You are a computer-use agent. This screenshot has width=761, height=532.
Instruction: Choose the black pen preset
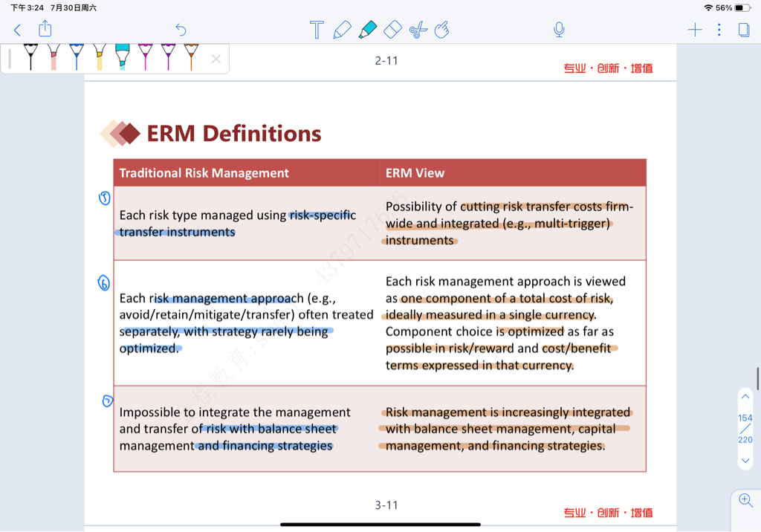(x=30, y=56)
